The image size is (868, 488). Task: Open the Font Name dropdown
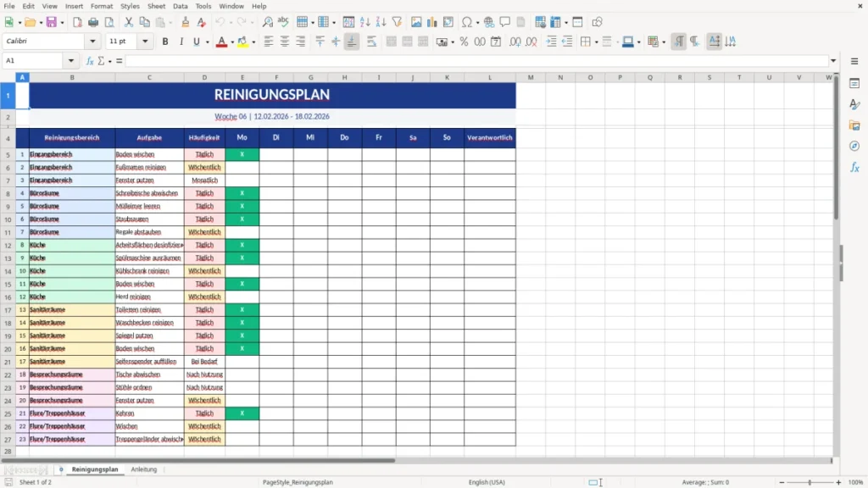(x=92, y=41)
